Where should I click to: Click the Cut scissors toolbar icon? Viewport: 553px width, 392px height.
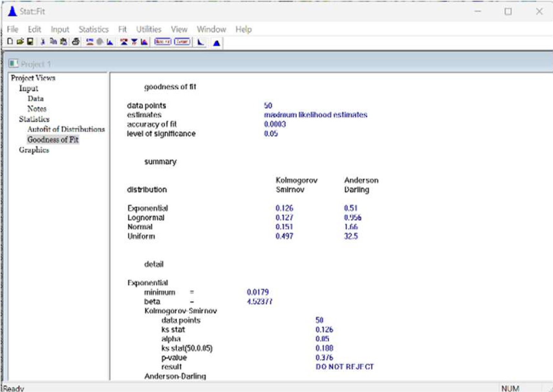pos(42,42)
